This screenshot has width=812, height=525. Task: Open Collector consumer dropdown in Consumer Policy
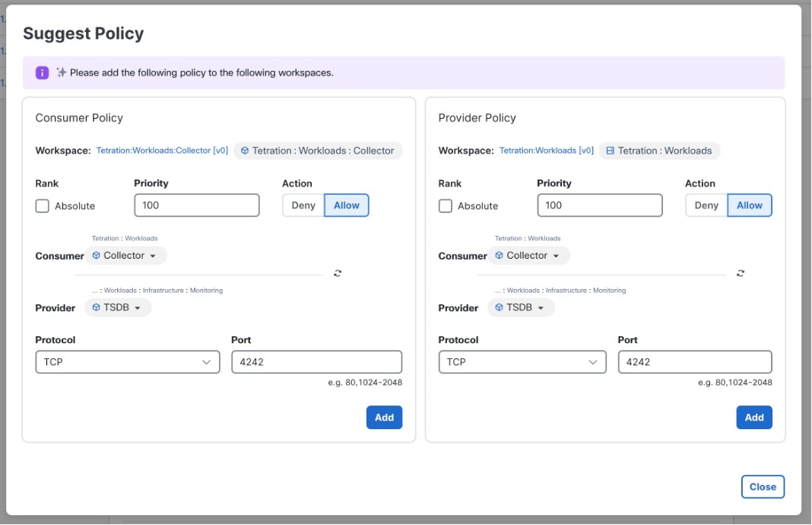(x=125, y=256)
